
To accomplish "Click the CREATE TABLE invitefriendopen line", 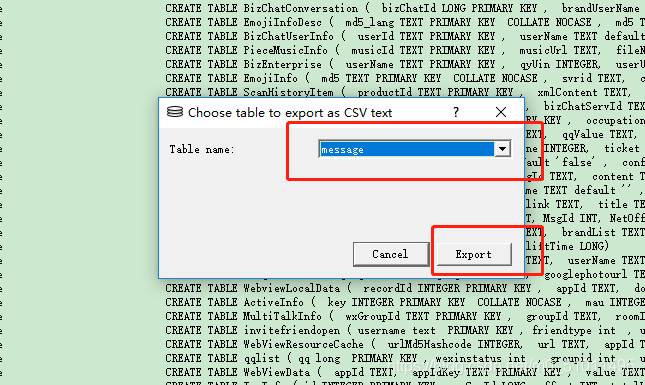I will pyautogui.click(x=405, y=330).
